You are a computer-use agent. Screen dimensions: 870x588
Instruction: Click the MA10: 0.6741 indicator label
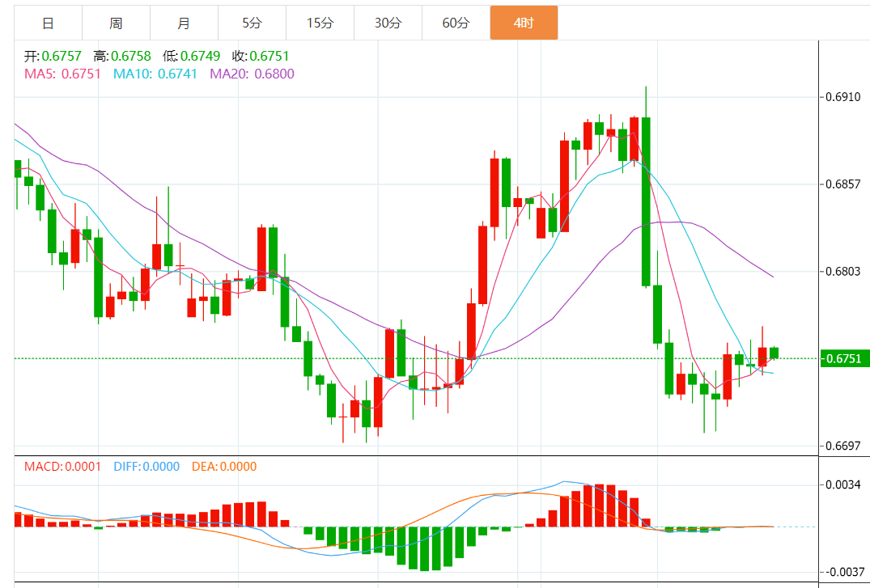[x=155, y=74]
